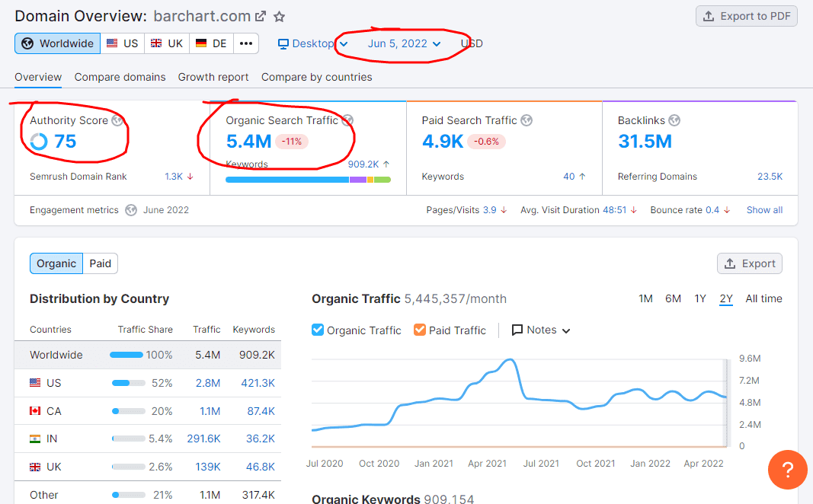Select the Worldwide database button
The width and height of the screenshot is (813, 504).
click(58, 43)
